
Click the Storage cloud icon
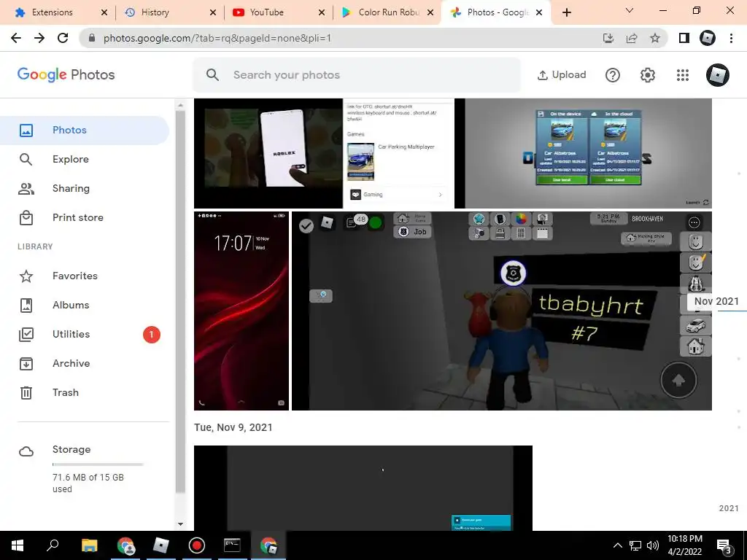pyautogui.click(x=26, y=451)
